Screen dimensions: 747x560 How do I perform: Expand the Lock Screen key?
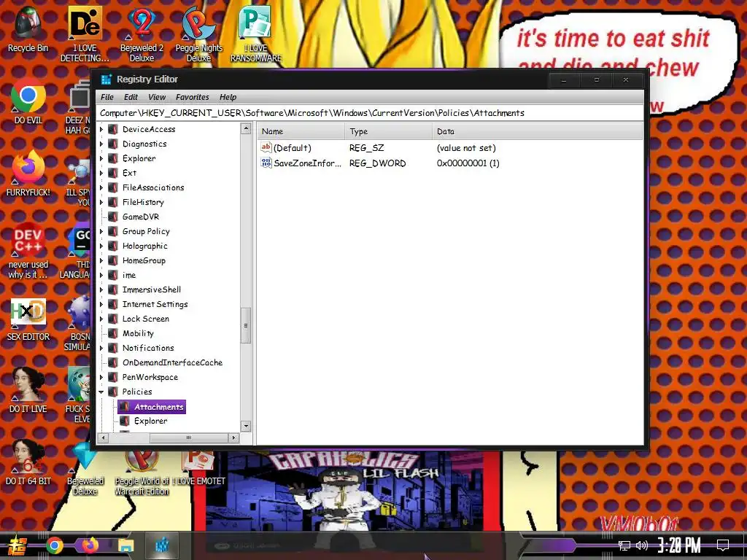click(101, 319)
